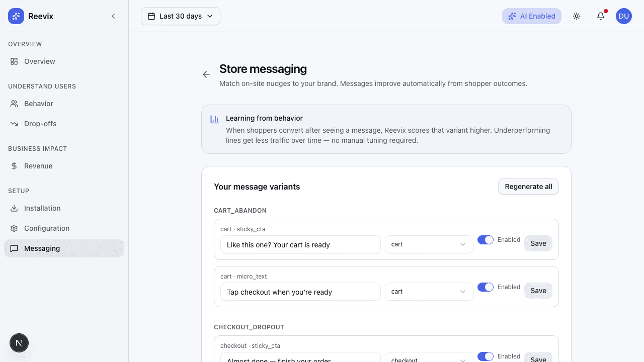Turn off the micro_text cart message
Screen dimensions: 644x362
486,287
